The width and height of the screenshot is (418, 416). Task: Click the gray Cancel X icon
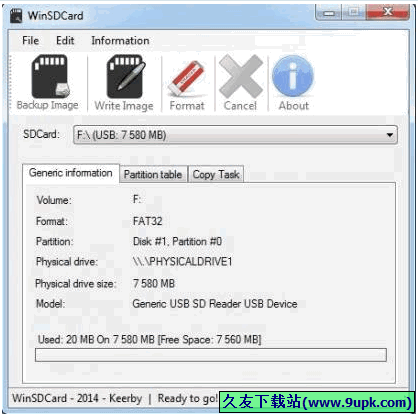point(241,77)
